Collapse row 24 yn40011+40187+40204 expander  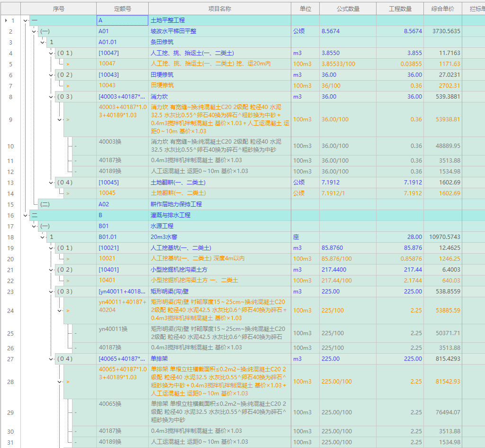pos(60,311)
